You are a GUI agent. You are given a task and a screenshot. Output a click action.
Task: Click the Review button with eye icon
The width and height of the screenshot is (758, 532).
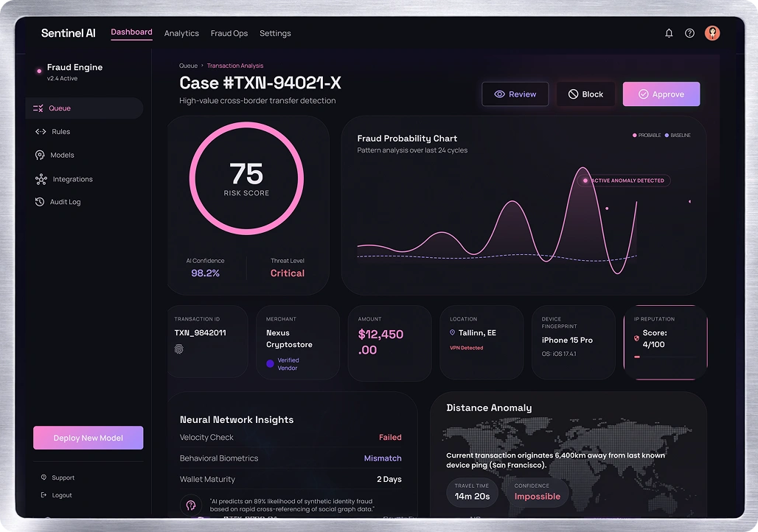[x=515, y=94]
